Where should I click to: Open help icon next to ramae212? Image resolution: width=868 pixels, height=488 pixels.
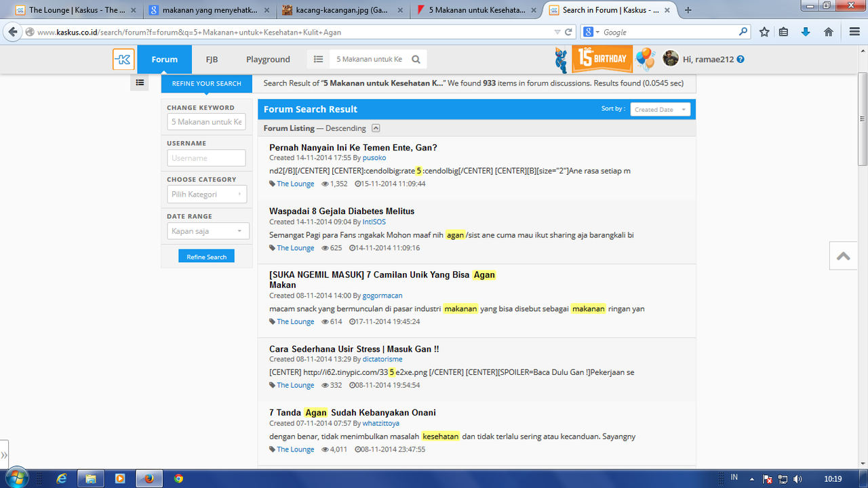[x=741, y=59]
